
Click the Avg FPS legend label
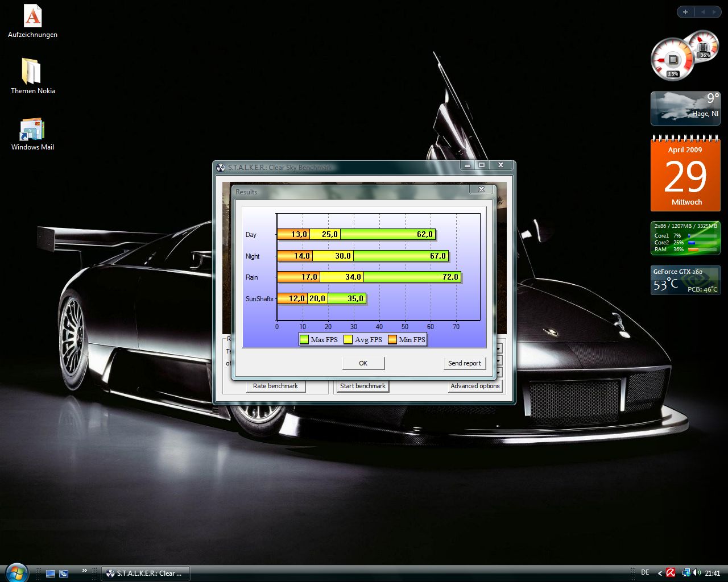[x=369, y=340]
